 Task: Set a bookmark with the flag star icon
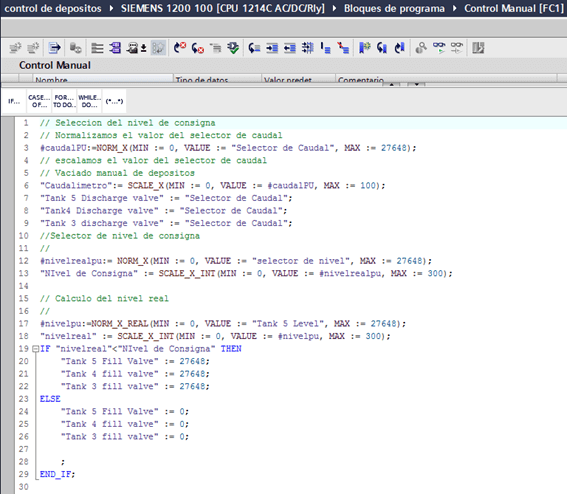(x=364, y=48)
